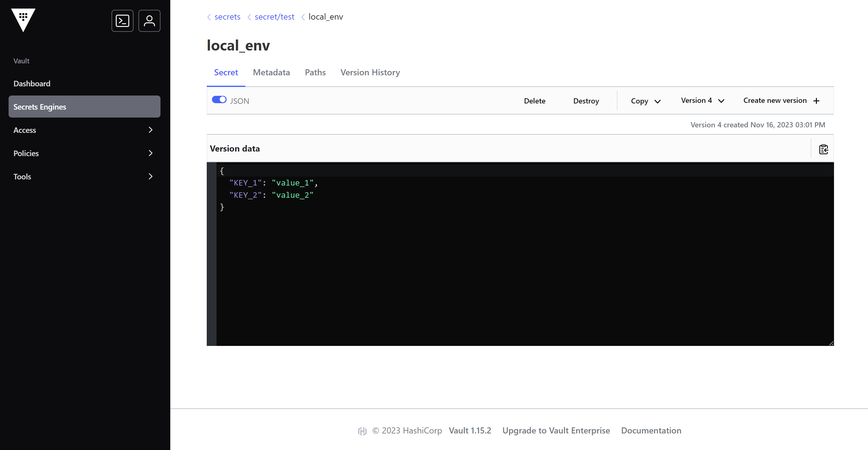Copy version data with clipboard icon
Image resolution: width=868 pixels, height=450 pixels.
(823, 149)
